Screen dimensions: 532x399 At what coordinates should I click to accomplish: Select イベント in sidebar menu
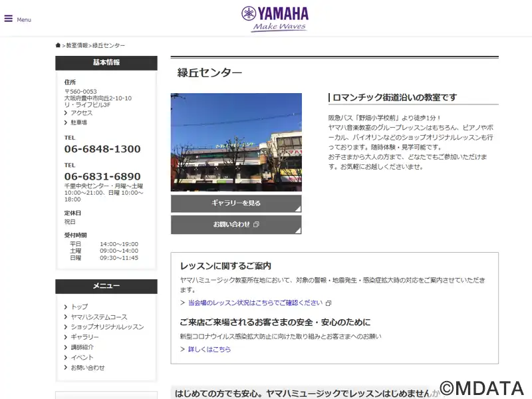(82, 358)
